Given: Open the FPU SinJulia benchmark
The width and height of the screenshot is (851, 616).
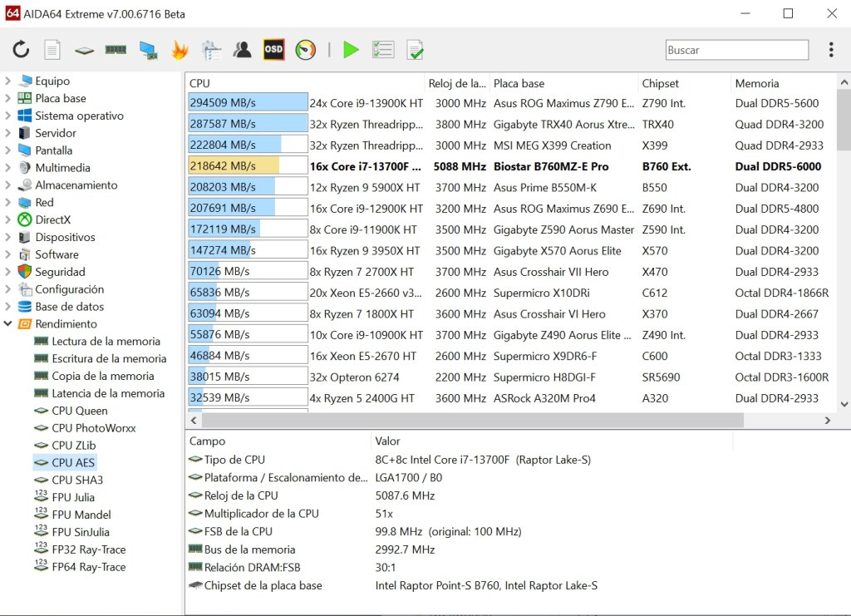Looking at the screenshot, I should (81, 532).
